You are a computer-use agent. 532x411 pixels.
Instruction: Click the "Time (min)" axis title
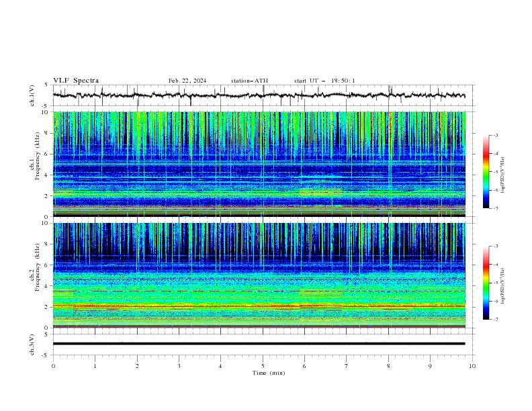click(269, 373)
